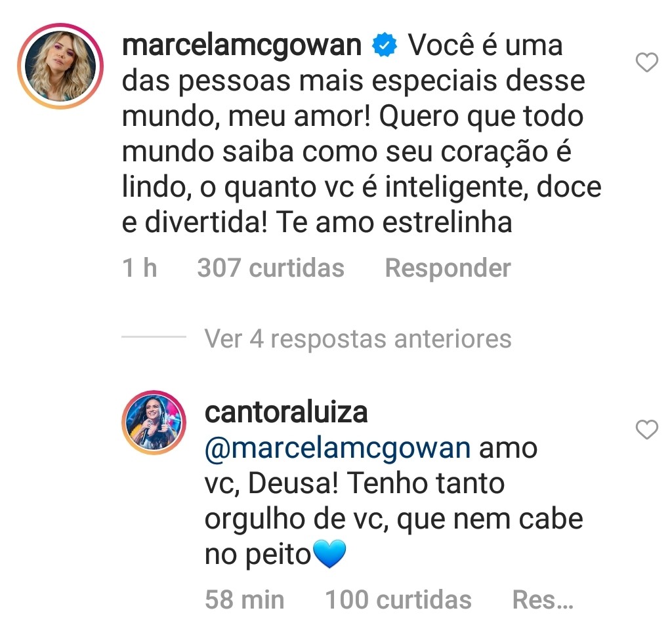View the 100 curtidas list
Image resolution: width=670 pixels, height=644 pixels.
coord(398,599)
